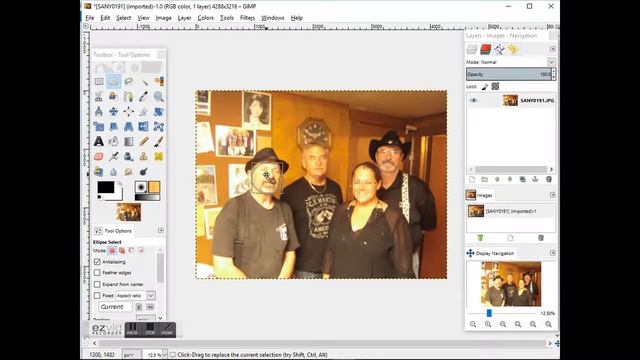Screen dimensions: 640x360
Task: Select the Zoom magnifier tool
Action: click(x=159, y=96)
